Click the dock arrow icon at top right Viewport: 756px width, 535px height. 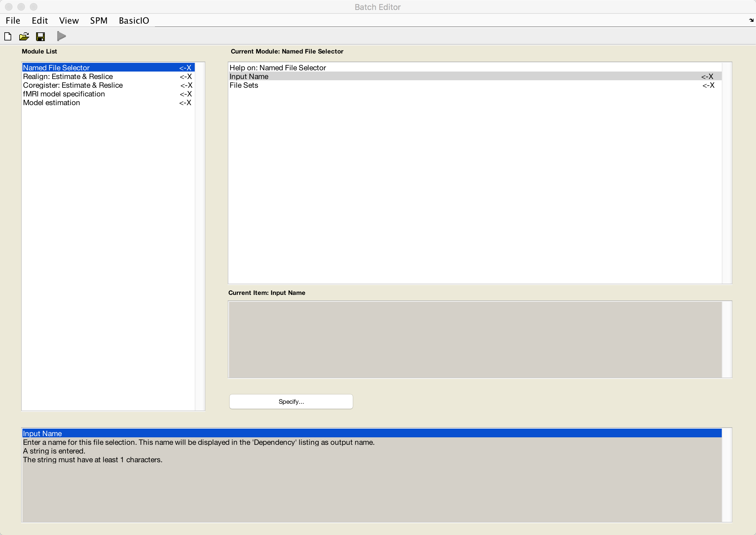pos(751,21)
